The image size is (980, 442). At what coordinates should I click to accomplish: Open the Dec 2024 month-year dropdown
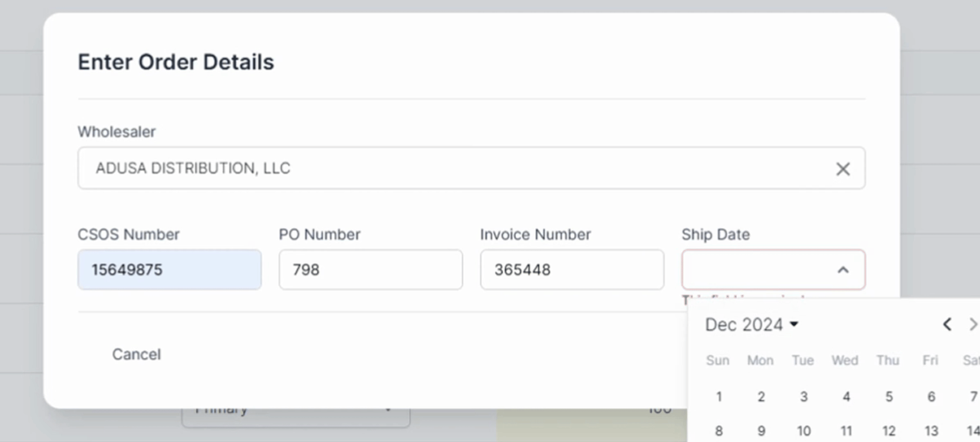coord(752,325)
